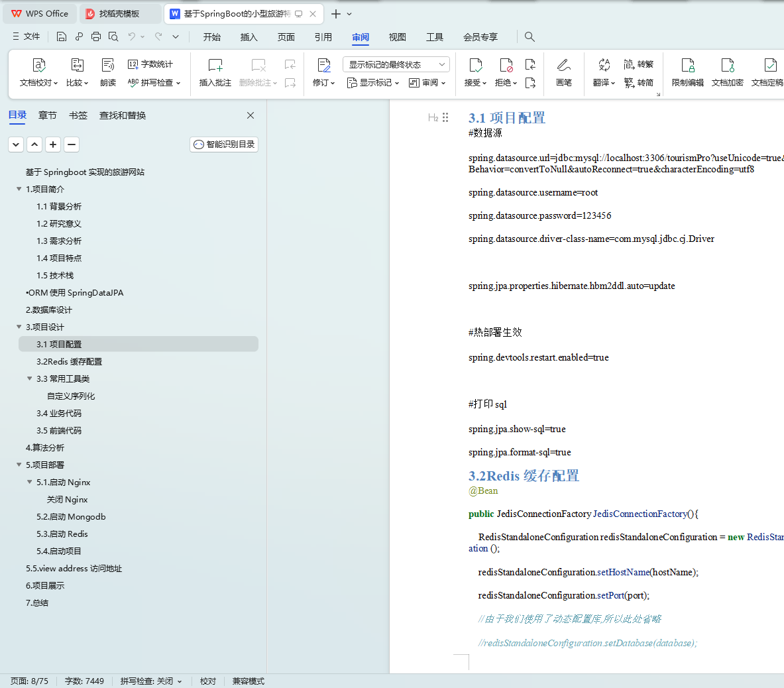Select the 画笔 pen tool
784x688 pixels.
563,72
